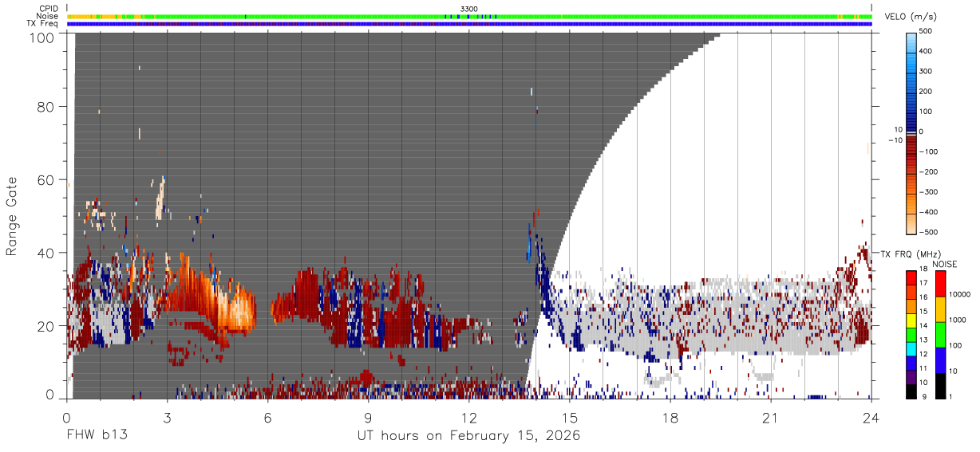This screenshot has height=452, width=980.
Task: Click the black 9 MHz frequency swatch
Action: pos(911,391)
